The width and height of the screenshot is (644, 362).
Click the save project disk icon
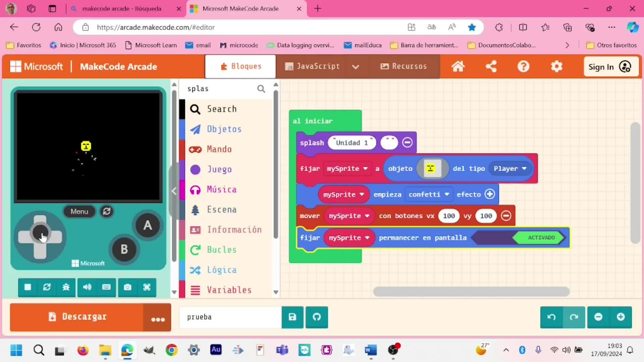click(292, 317)
